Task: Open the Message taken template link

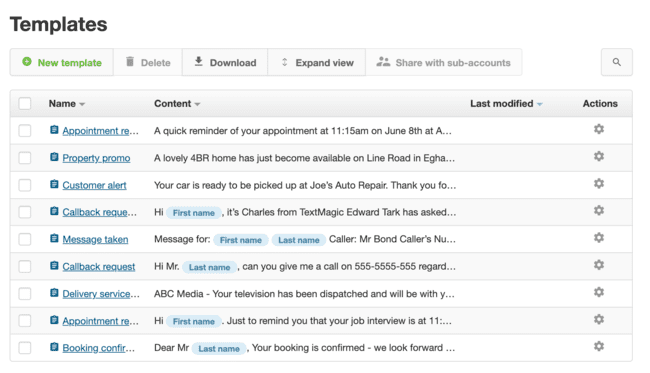Action: 95,240
